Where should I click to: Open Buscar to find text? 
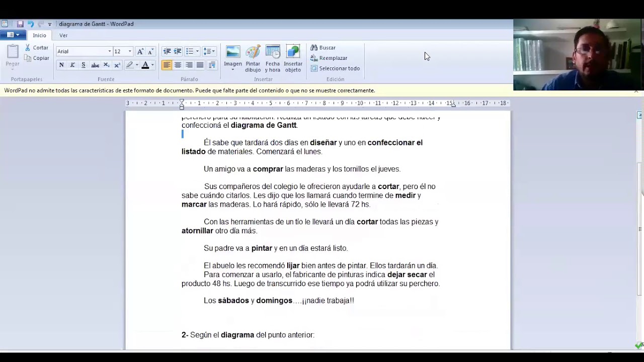pyautogui.click(x=323, y=48)
